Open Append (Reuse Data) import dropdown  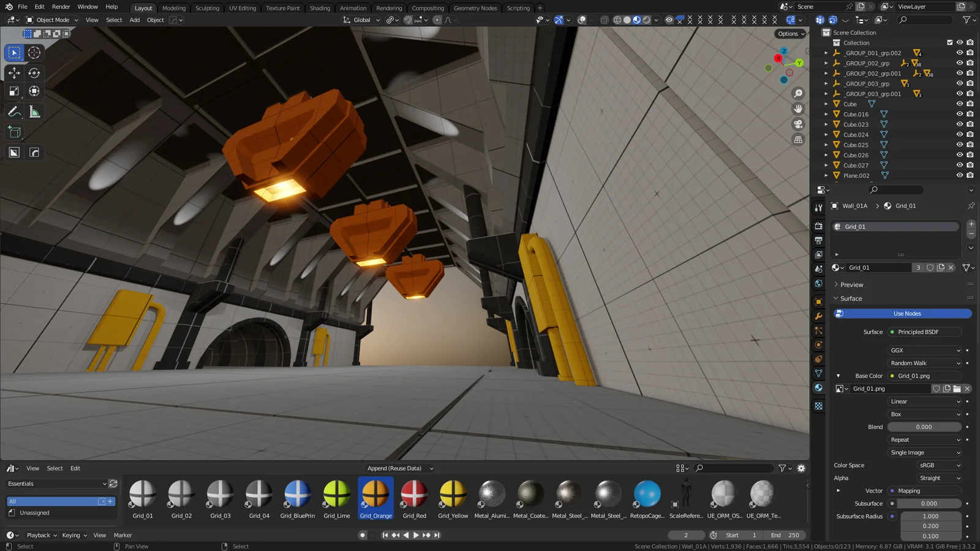[x=400, y=468]
